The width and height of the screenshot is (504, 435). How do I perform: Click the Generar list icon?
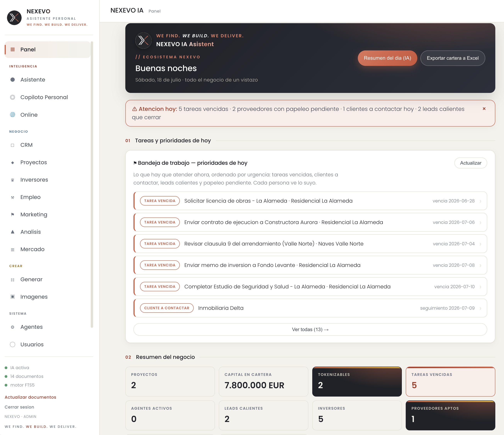[x=13, y=280]
